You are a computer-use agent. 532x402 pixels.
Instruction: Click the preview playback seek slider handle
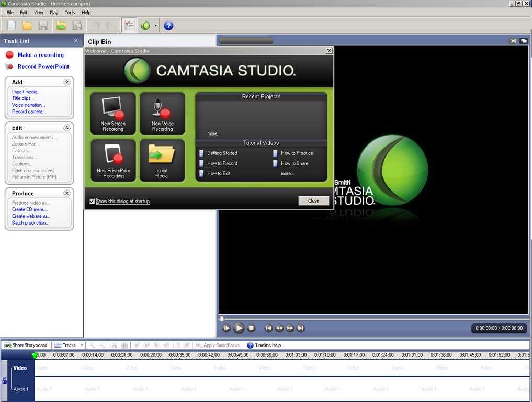click(x=222, y=318)
